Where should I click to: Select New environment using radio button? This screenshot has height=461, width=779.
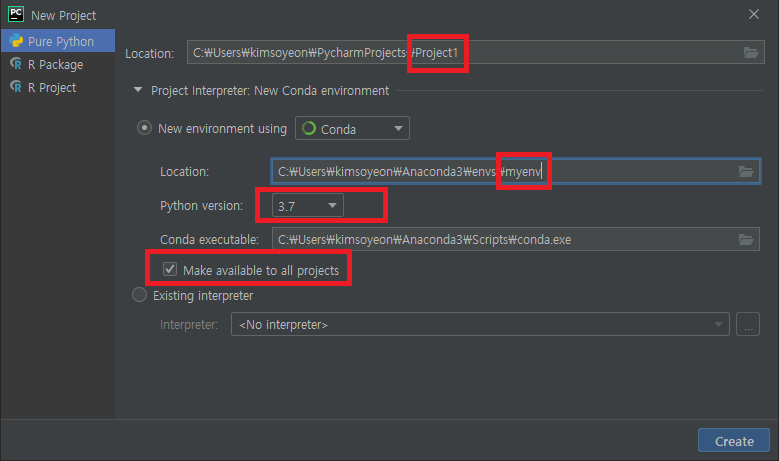point(144,128)
